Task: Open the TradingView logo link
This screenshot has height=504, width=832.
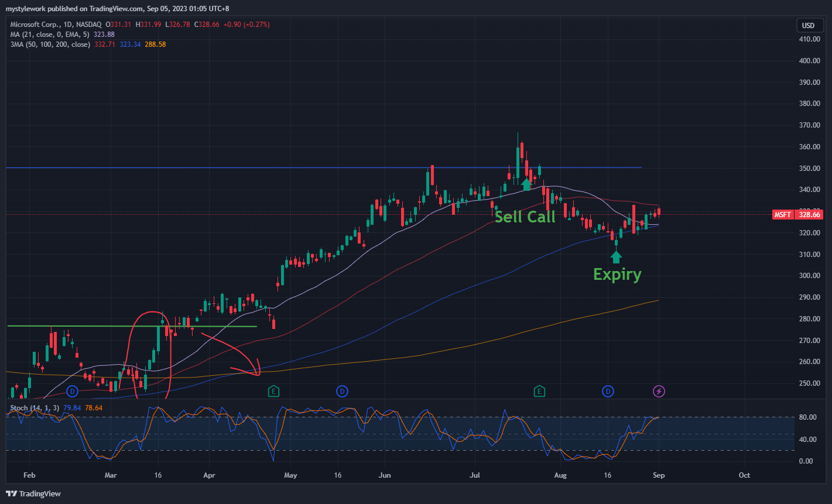Action: [33, 493]
